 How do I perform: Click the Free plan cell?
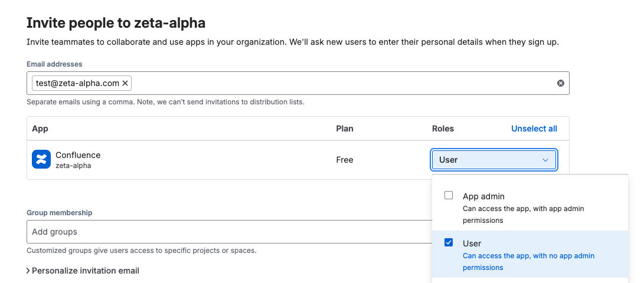click(x=345, y=160)
